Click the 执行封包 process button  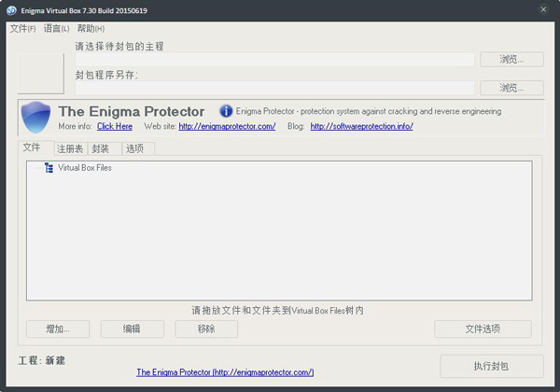pyautogui.click(x=492, y=366)
